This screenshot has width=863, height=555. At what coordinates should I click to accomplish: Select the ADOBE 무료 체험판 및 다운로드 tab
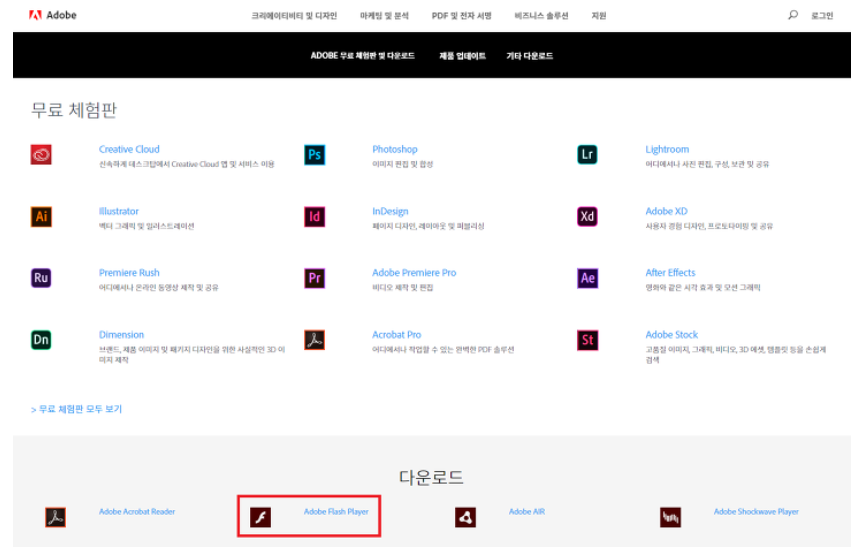[363, 56]
